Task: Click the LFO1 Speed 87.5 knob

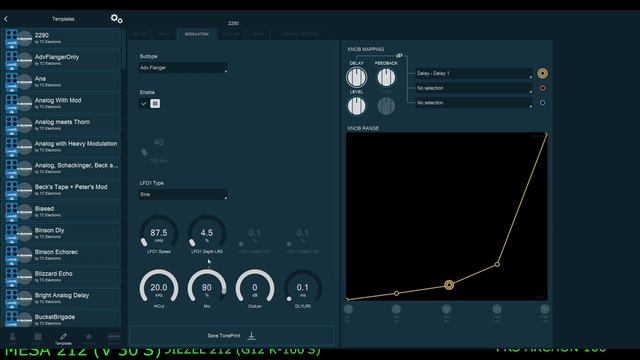Action: [159, 234]
